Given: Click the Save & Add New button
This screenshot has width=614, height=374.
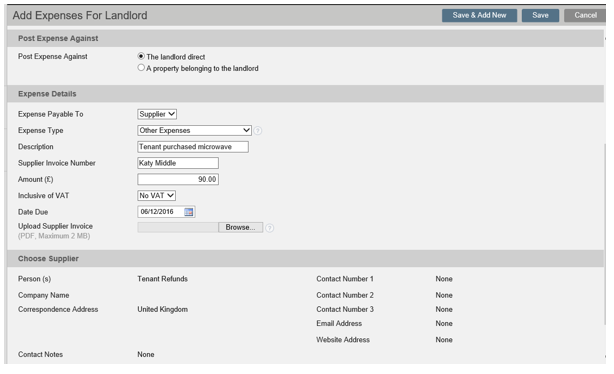Looking at the screenshot, I should coord(479,15).
